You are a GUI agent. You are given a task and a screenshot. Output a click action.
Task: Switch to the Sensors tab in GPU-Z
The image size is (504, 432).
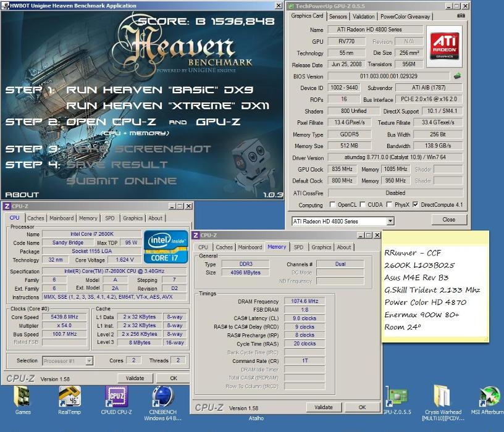pyautogui.click(x=338, y=17)
